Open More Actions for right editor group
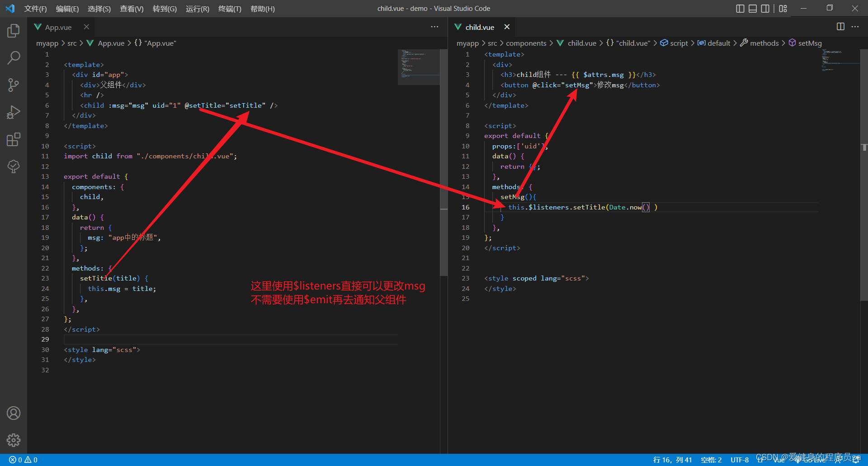The image size is (868, 466). (855, 27)
